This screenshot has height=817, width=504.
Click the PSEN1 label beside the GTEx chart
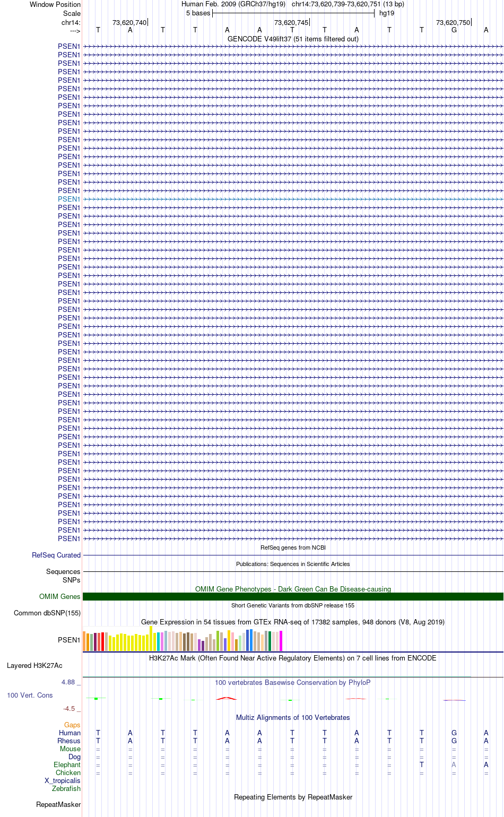(69, 640)
